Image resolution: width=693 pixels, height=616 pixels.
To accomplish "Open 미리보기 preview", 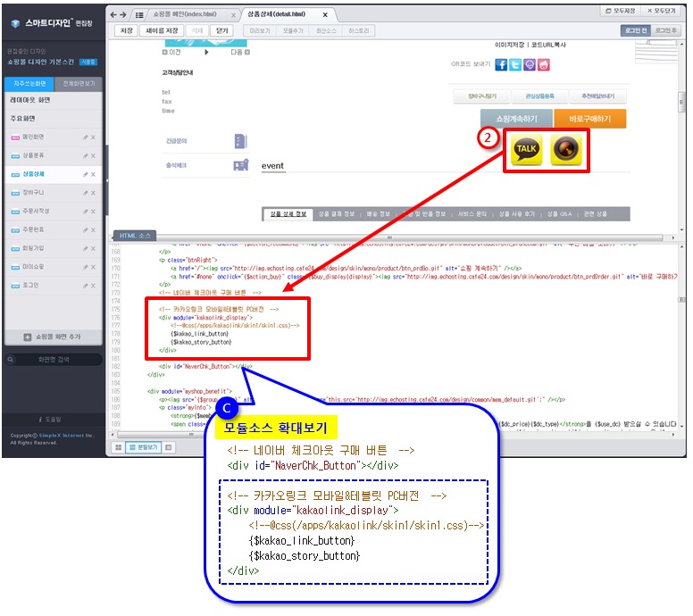I will (260, 31).
